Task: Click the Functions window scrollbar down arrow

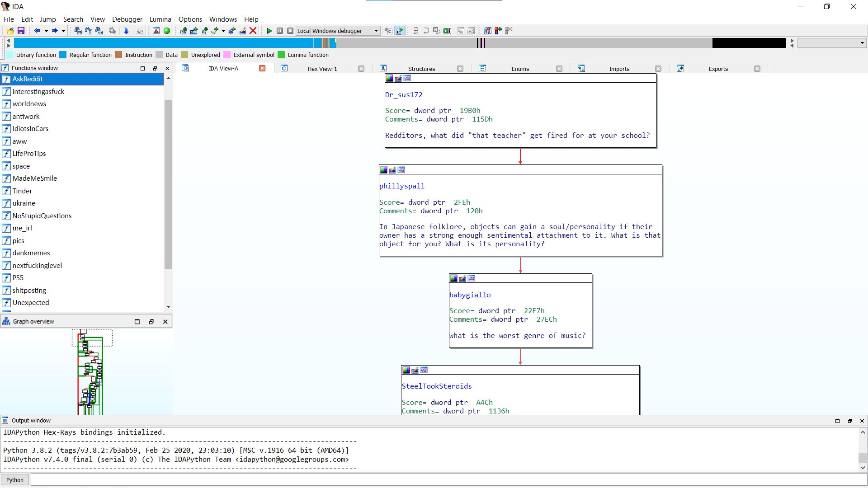Action: (x=168, y=307)
